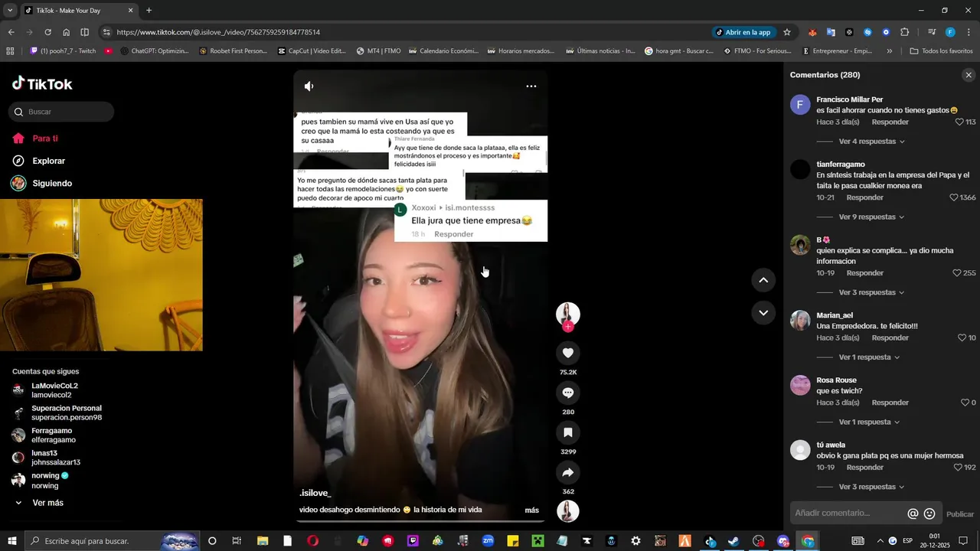Image resolution: width=980 pixels, height=551 pixels.
Task: Open the video three-dots options menu
Action: (x=531, y=86)
